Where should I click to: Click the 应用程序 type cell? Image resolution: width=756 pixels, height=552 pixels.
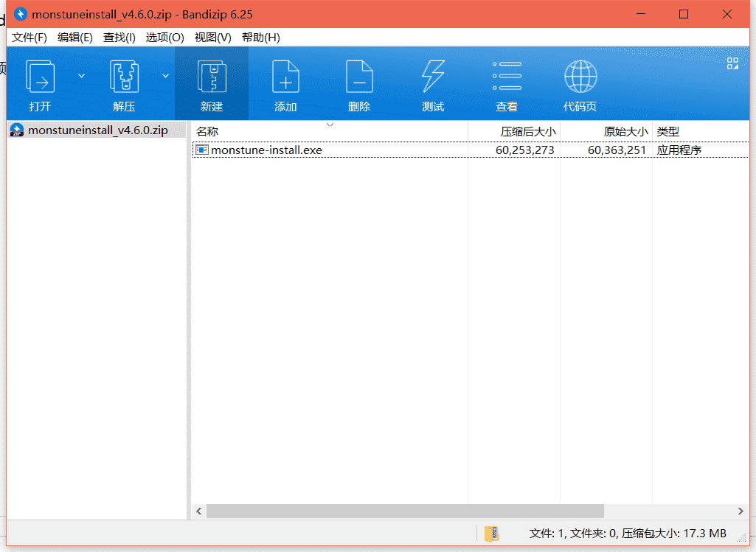pyautogui.click(x=679, y=150)
